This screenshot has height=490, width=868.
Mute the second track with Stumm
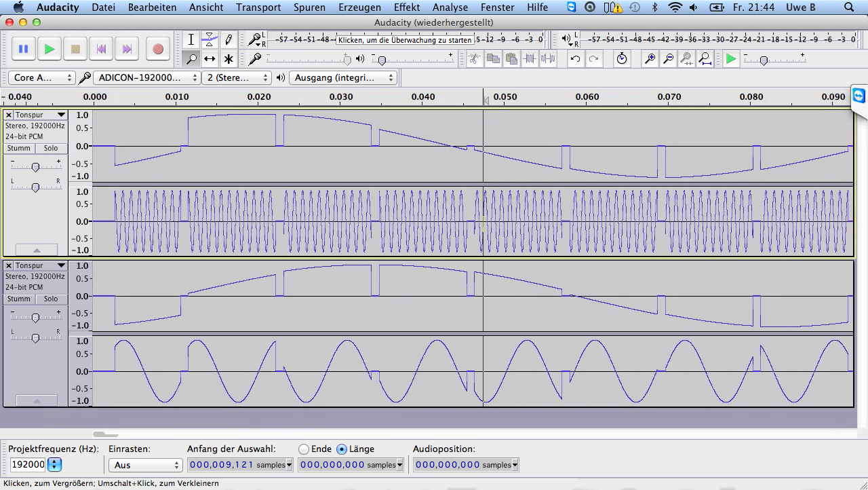pyautogui.click(x=19, y=299)
